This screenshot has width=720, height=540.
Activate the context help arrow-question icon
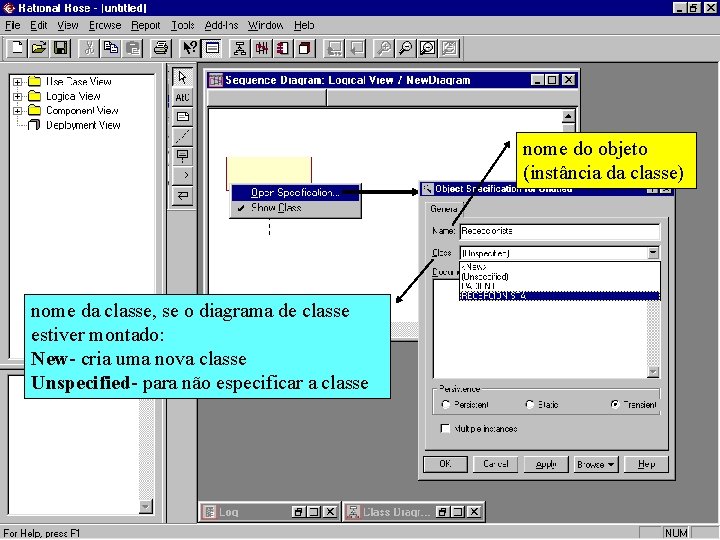pos(190,48)
